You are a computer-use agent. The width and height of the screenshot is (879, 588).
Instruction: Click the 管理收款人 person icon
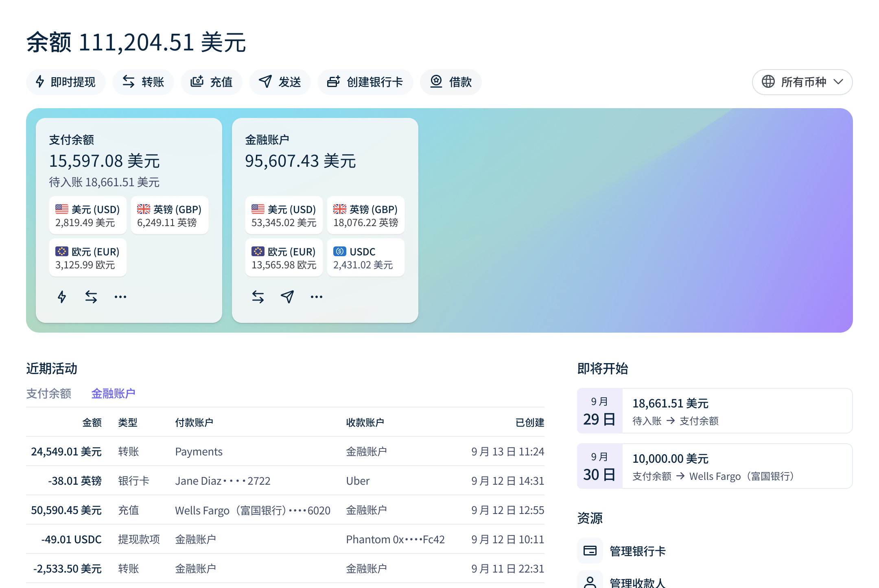point(590,581)
